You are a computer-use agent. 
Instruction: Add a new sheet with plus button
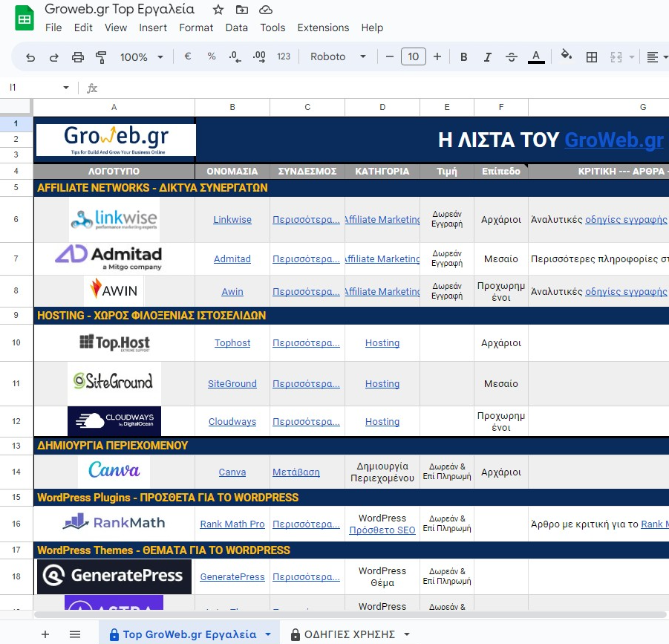pyautogui.click(x=45, y=634)
